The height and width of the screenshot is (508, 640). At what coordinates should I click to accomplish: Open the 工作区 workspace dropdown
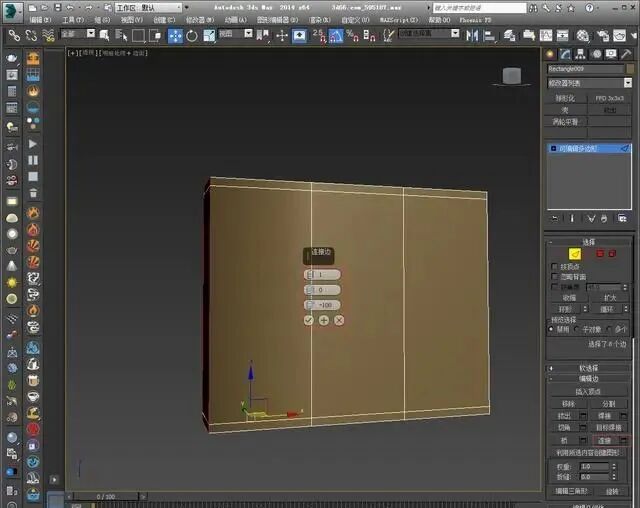149,7
